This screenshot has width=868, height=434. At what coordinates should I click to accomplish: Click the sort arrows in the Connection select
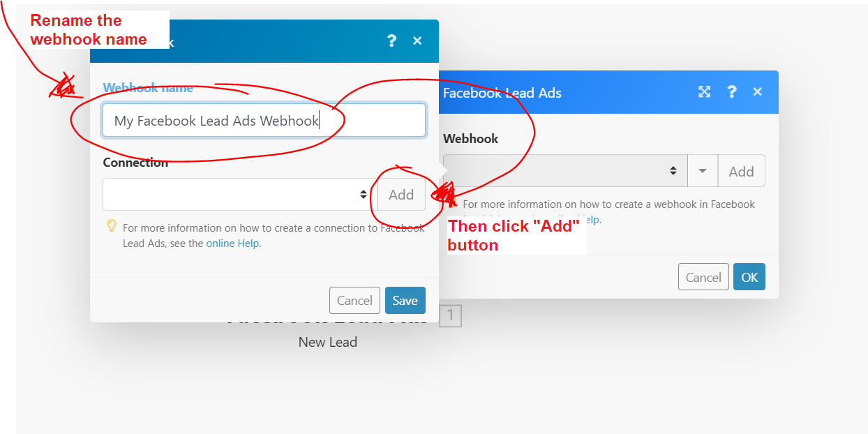(364, 195)
